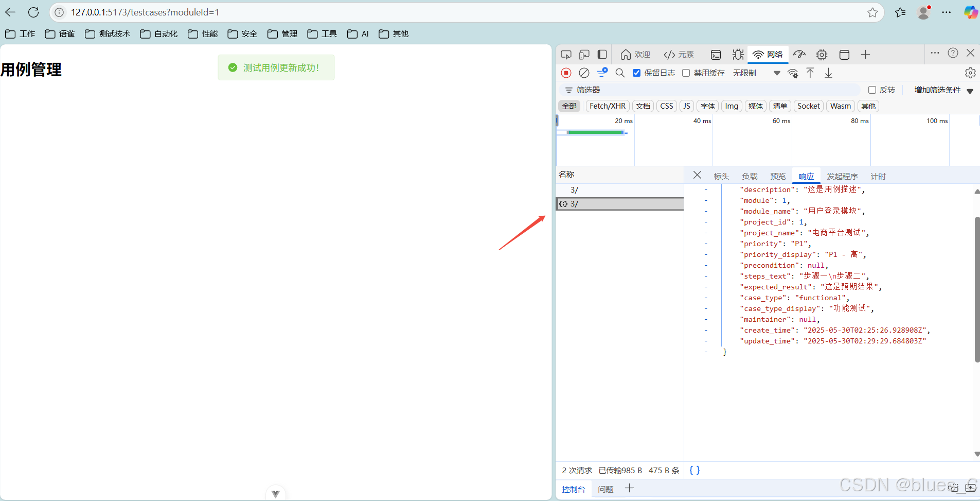Filter by Socket type

(809, 106)
